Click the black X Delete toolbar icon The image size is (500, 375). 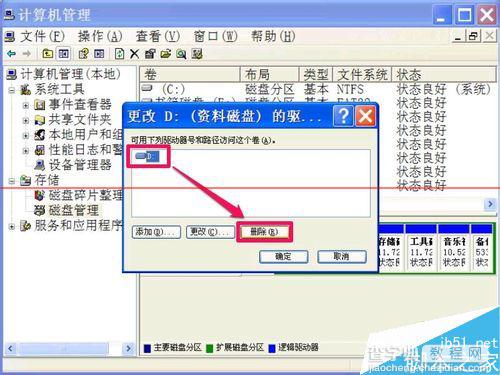134,54
